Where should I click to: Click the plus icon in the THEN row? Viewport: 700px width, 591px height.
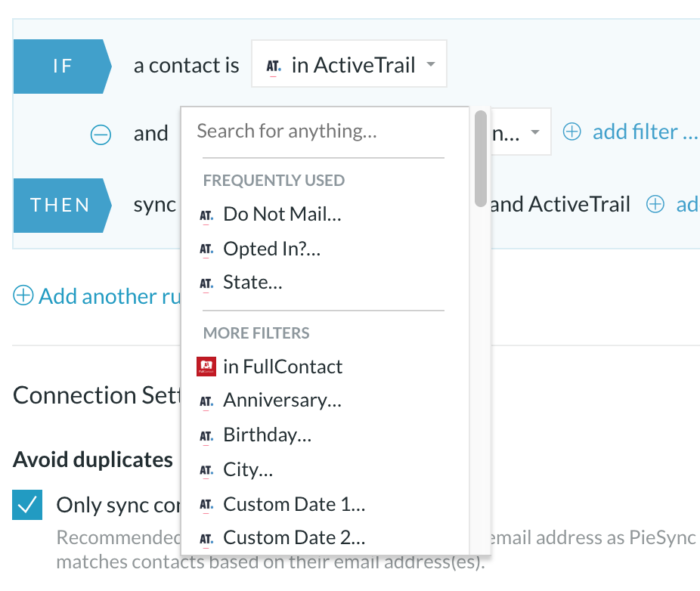(655, 204)
